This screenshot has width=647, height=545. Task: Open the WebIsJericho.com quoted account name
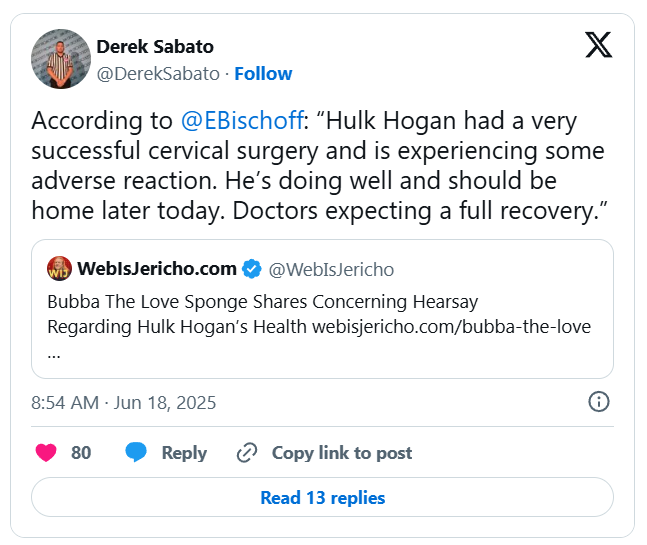[158, 269]
